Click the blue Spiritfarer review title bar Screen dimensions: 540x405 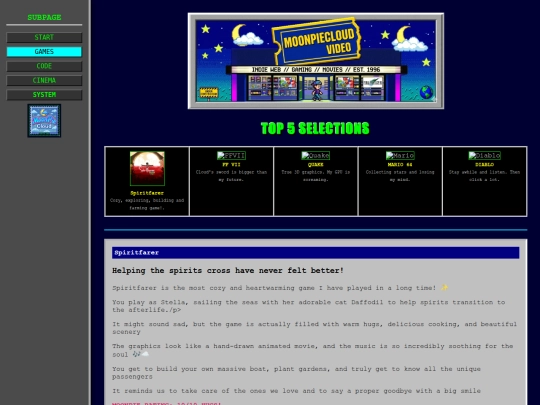point(315,252)
